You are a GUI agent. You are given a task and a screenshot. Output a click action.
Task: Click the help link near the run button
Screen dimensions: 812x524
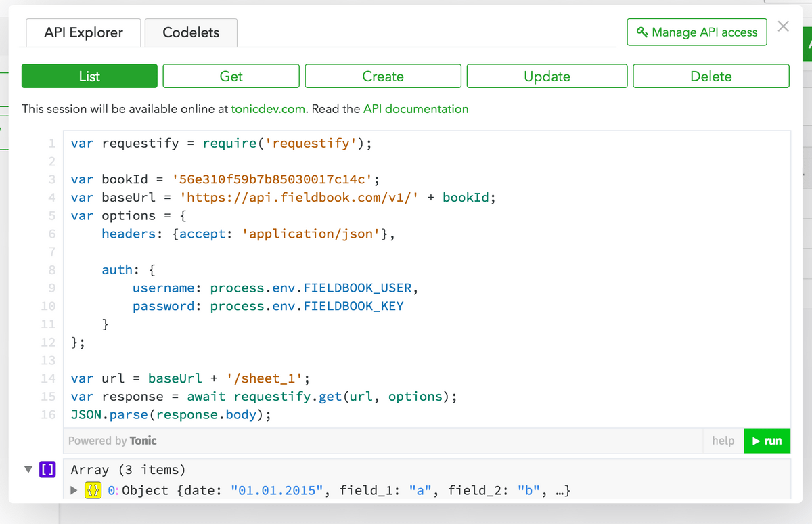723,440
